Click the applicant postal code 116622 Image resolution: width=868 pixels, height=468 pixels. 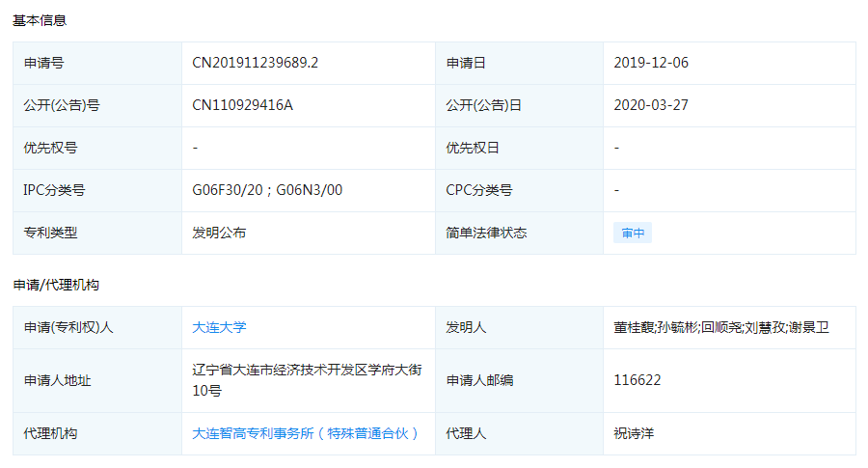[637, 380]
